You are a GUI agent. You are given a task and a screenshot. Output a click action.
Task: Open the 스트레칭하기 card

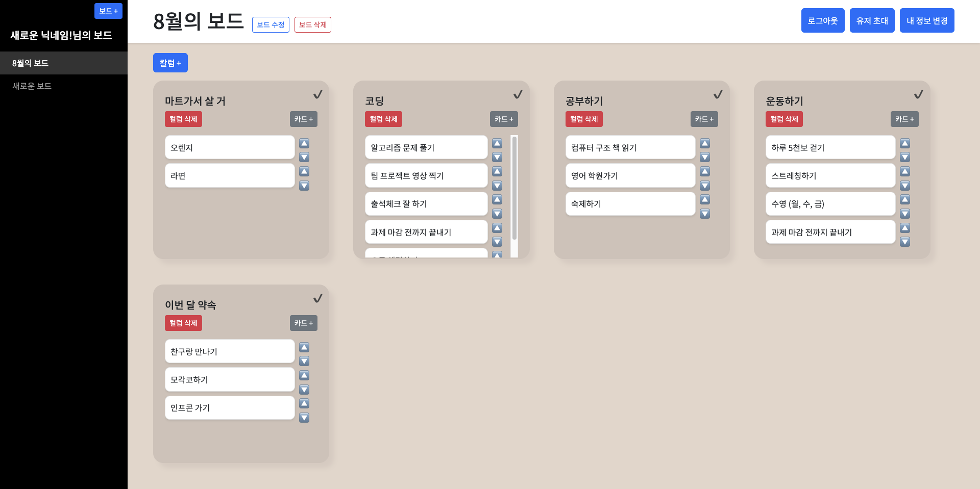830,175
